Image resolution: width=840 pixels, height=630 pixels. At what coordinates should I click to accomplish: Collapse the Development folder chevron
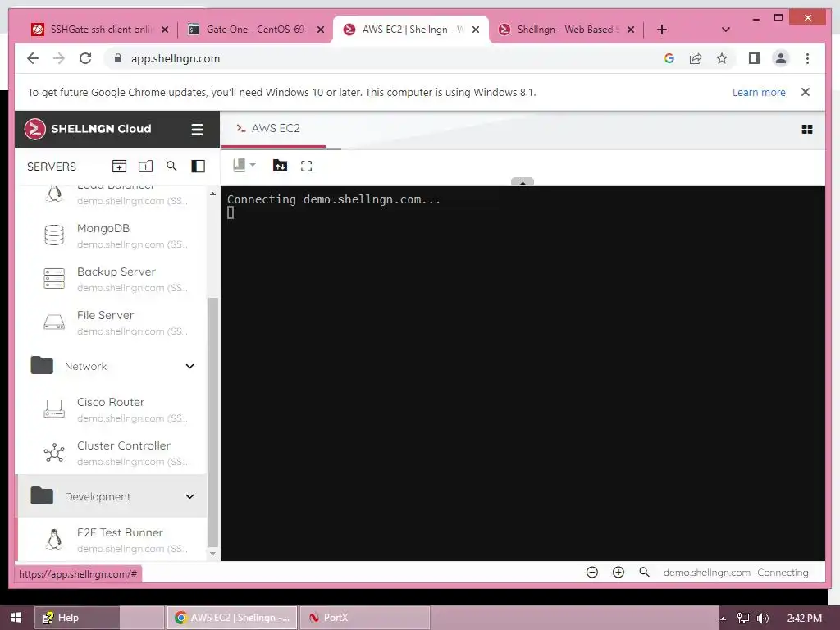tap(189, 496)
